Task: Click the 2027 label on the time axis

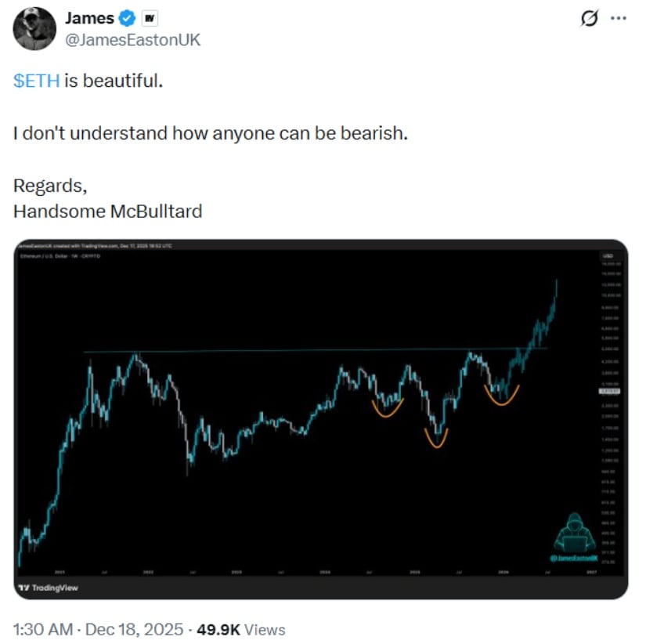Action: 592,572
